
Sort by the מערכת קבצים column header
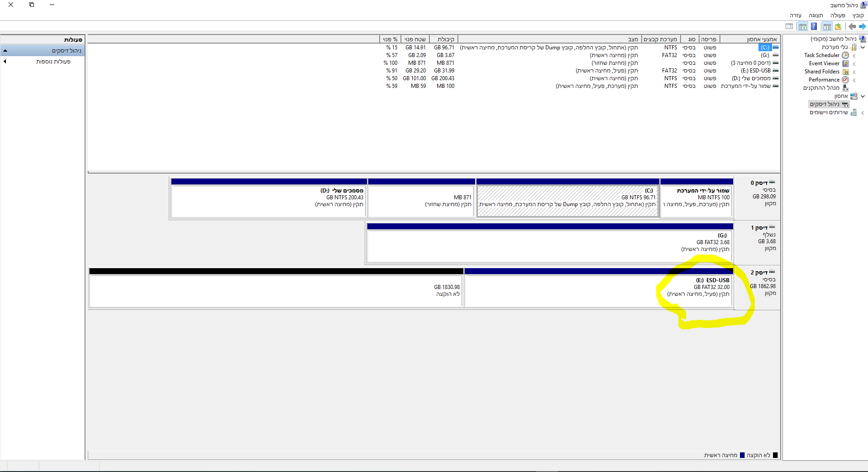pos(661,39)
